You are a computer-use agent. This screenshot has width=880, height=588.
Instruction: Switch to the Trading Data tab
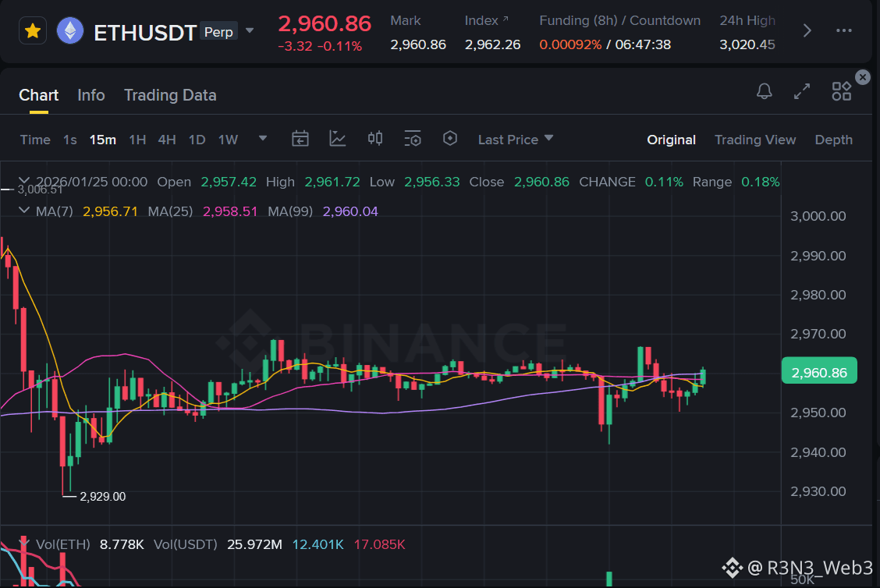[170, 95]
